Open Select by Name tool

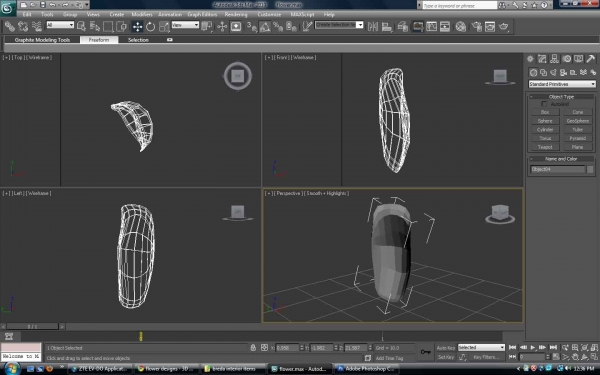(95, 26)
